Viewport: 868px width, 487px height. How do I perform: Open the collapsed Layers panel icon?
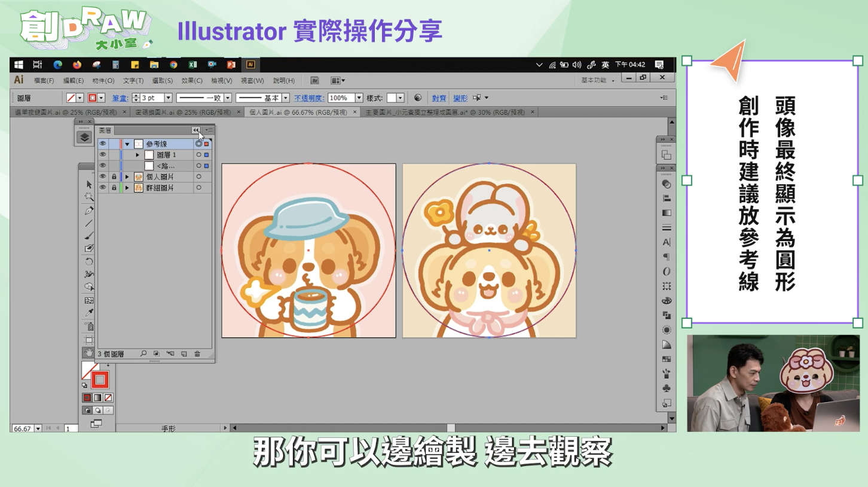[x=84, y=137]
